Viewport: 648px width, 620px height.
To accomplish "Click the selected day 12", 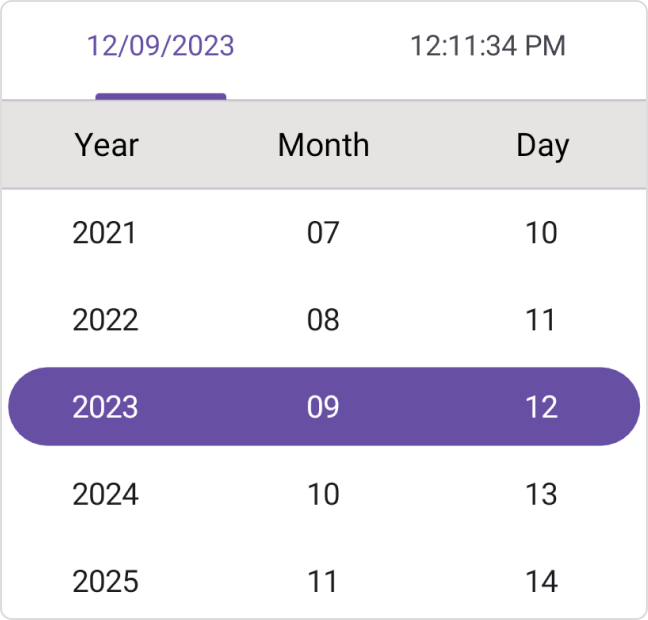I will coord(541,407).
